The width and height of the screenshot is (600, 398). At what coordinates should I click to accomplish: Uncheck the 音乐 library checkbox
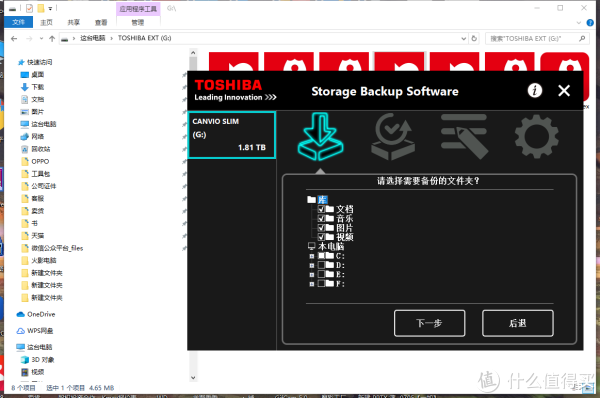pos(321,219)
